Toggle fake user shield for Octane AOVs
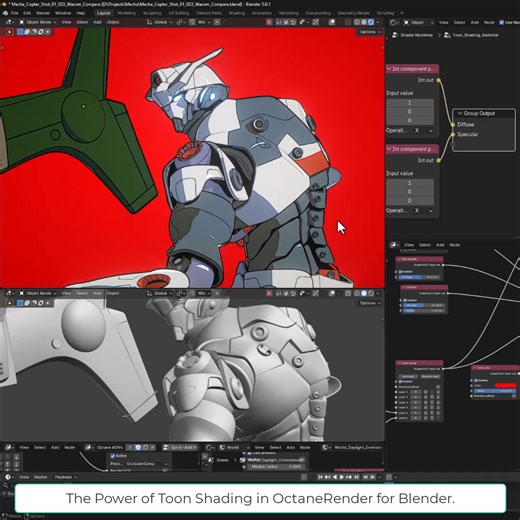The image size is (520, 520). pos(138,447)
